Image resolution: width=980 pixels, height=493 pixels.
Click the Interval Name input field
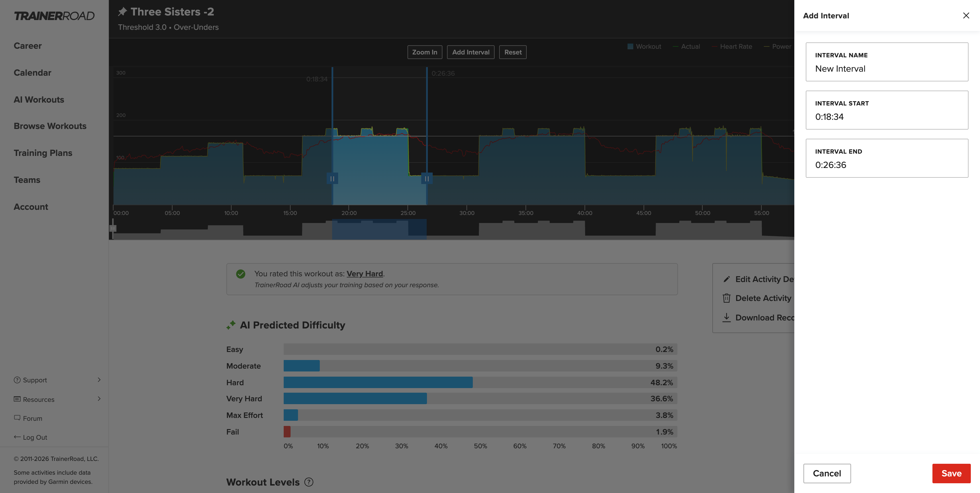pos(887,62)
